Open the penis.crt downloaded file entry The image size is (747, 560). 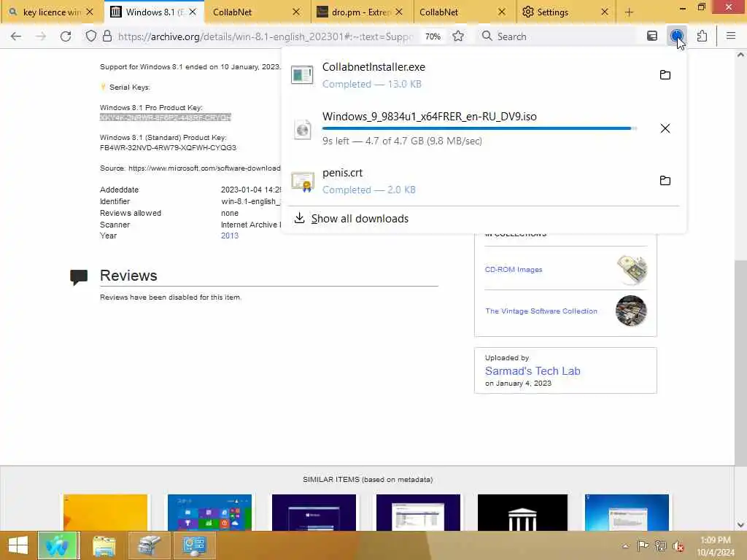469,181
